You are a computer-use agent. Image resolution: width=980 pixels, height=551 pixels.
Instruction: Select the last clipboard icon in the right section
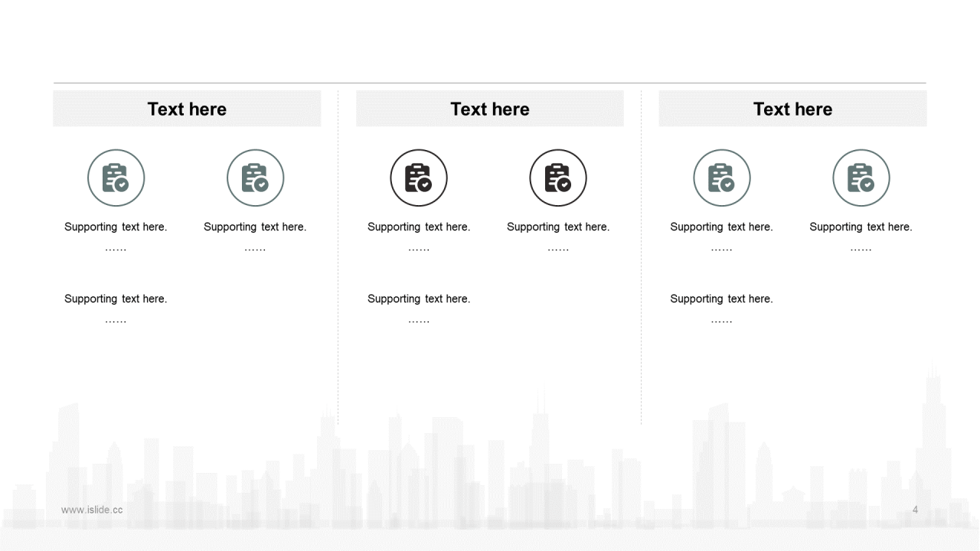click(x=861, y=178)
